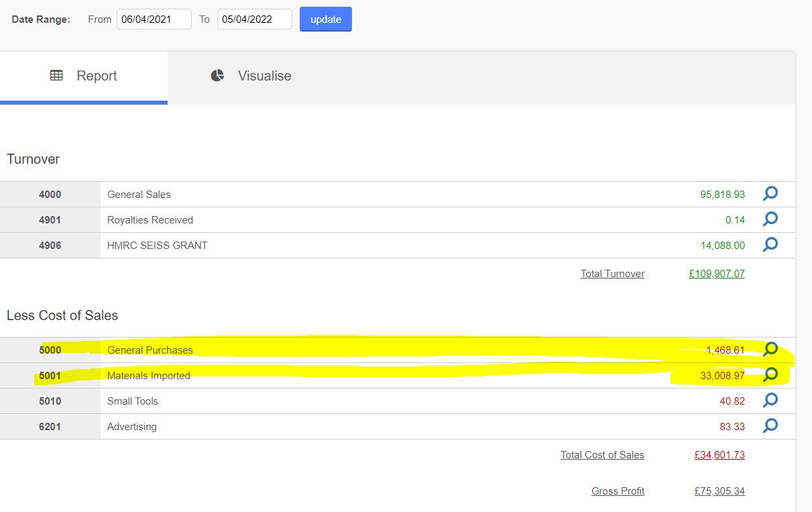The height and width of the screenshot is (512, 812).
Task: Edit the From date field 06/04/2021
Action: [x=154, y=19]
